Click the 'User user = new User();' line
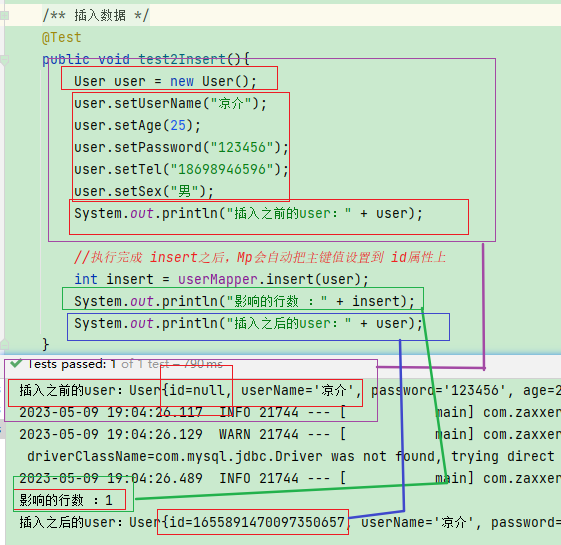This screenshot has height=545, width=561. pyautogui.click(x=165, y=81)
